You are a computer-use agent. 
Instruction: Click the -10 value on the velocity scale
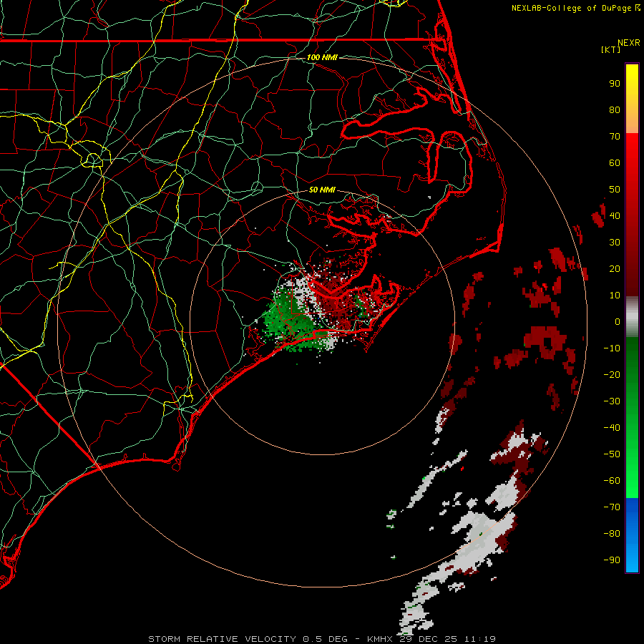(x=612, y=348)
